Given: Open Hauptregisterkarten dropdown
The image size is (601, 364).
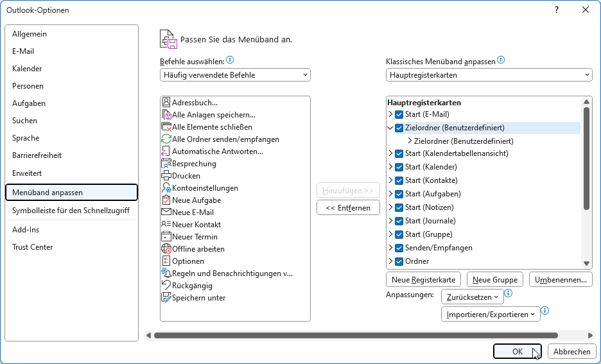Looking at the screenshot, I should click(x=489, y=74).
